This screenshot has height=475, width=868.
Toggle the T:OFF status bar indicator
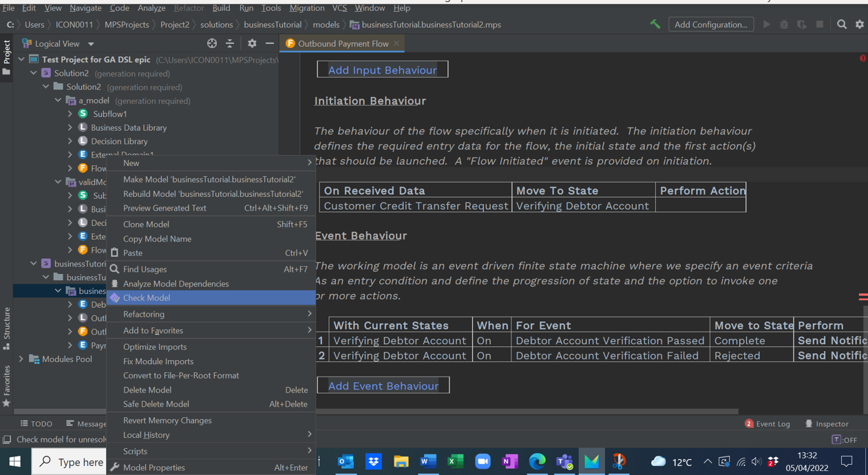(x=844, y=440)
